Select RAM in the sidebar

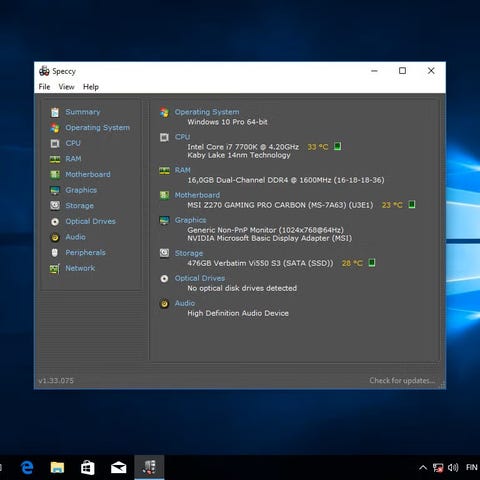click(x=73, y=159)
